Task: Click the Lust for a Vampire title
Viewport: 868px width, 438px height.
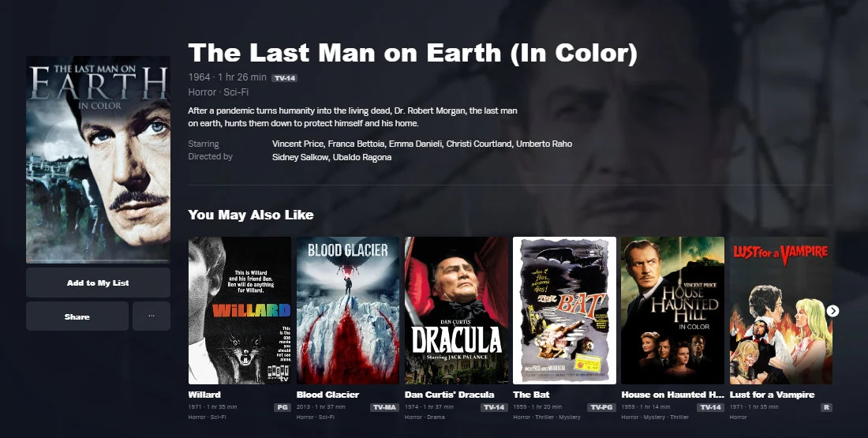Action: tap(773, 395)
